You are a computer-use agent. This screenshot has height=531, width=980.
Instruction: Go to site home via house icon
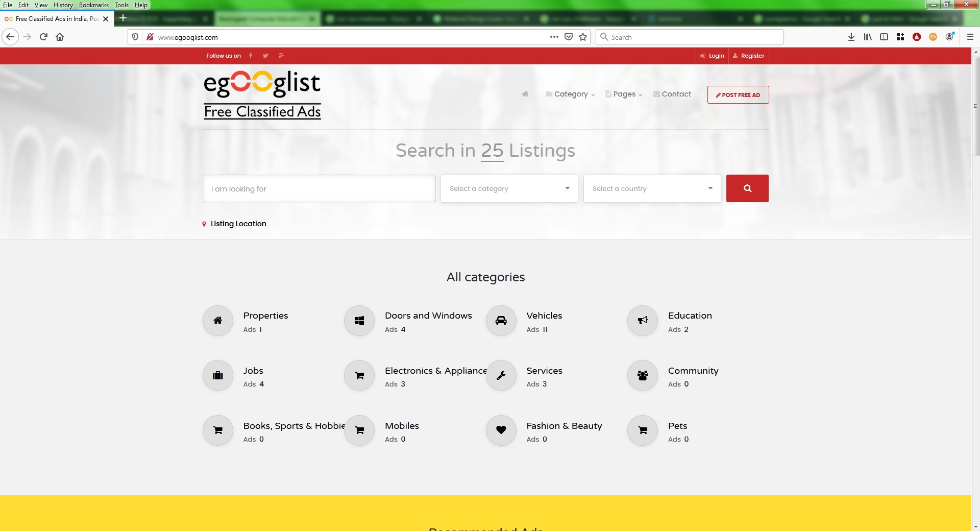pos(525,94)
